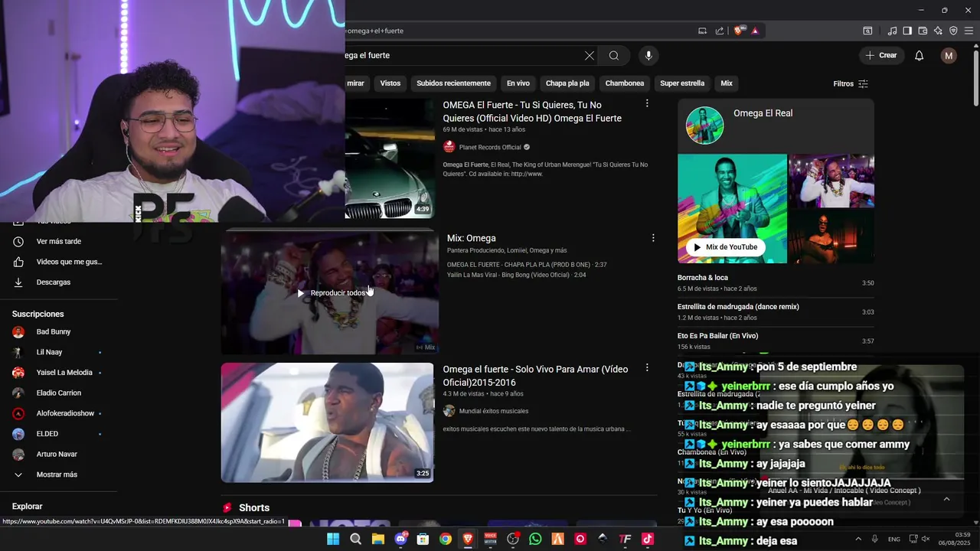The width and height of the screenshot is (980, 551).
Task: Select the Subidos recientemente chip
Action: 453,83
